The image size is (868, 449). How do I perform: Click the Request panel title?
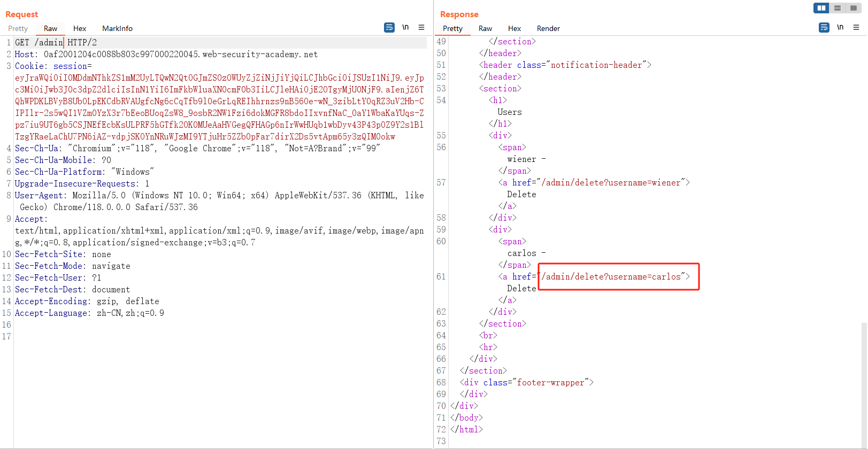pos(21,14)
